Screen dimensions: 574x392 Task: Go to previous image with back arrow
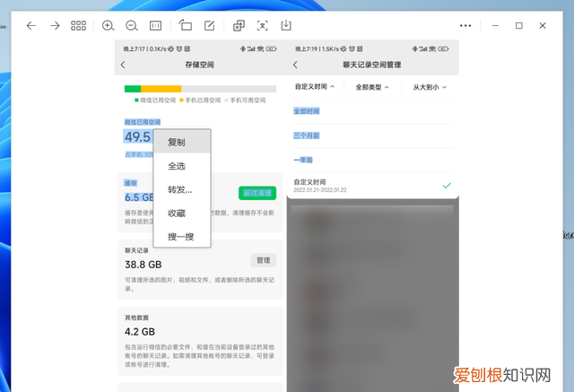tap(31, 26)
